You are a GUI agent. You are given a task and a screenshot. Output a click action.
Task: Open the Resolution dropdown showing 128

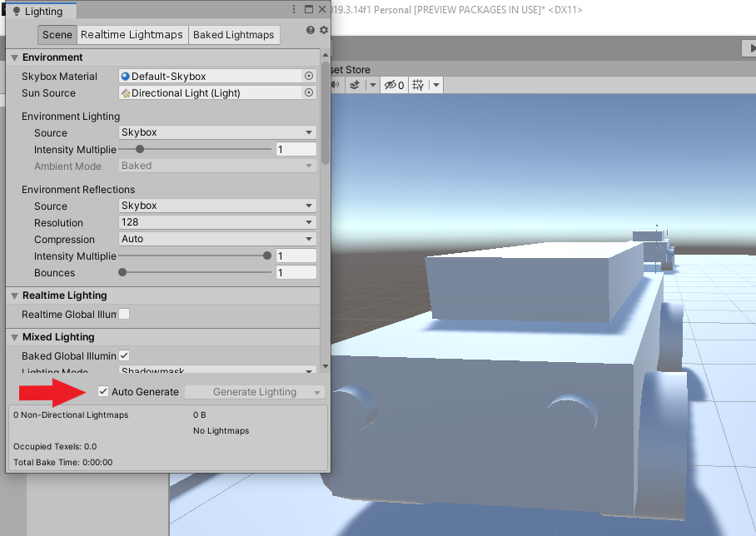tap(216, 223)
